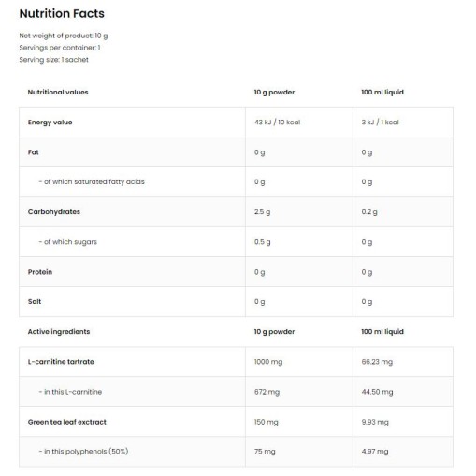The width and height of the screenshot is (476, 476).
Task: Click the saturated fatty acids row label
Action: (92, 182)
